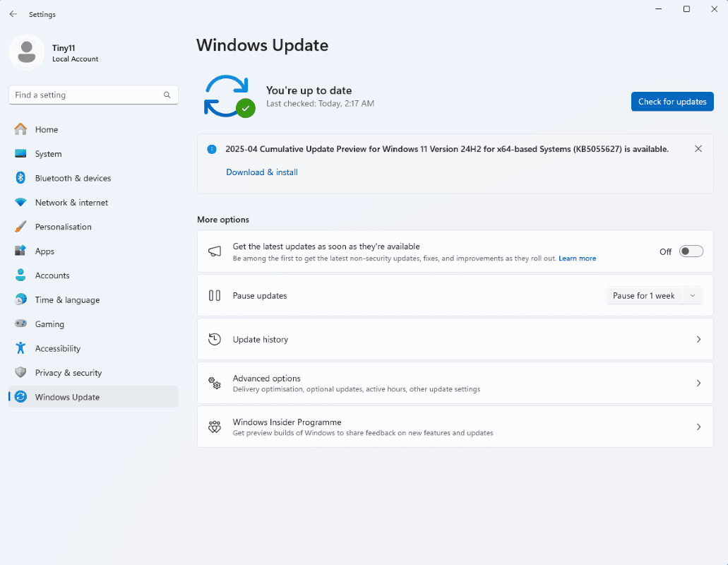Click the Network wifi icon
The image size is (728, 565).
[20, 203]
